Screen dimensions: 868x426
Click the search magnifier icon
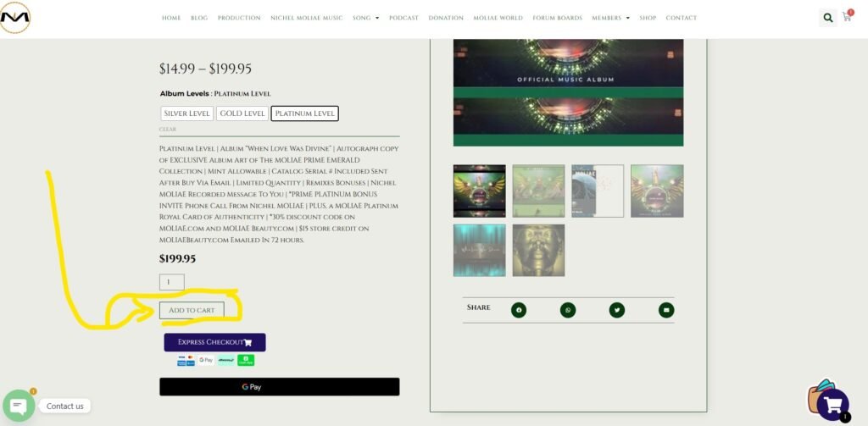click(x=827, y=18)
